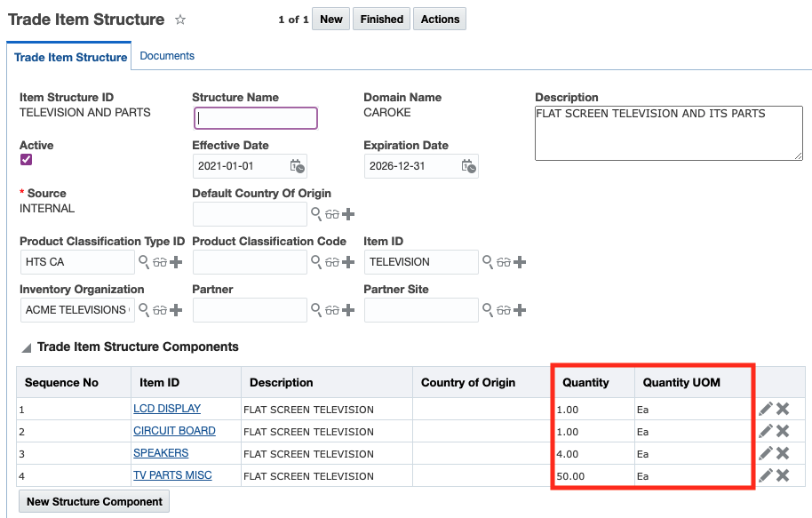The height and width of the screenshot is (518, 812).
Task: Open the Actions menu
Action: click(x=440, y=20)
